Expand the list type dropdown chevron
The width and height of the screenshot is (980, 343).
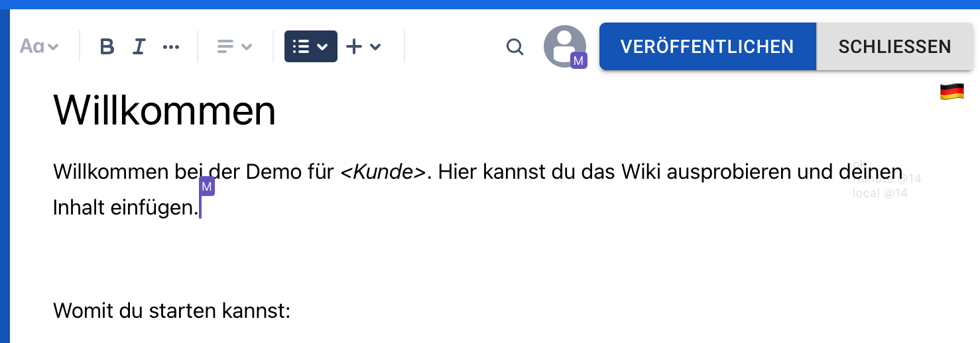click(x=323, y=47)
